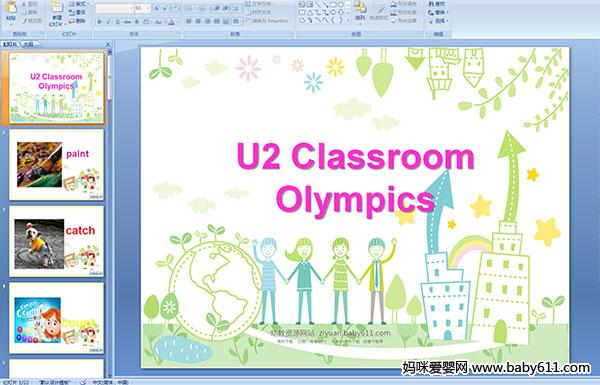600x385 pixels.
Task: Select the 'paint' slide thumbnail
Action: click(56, 165)
